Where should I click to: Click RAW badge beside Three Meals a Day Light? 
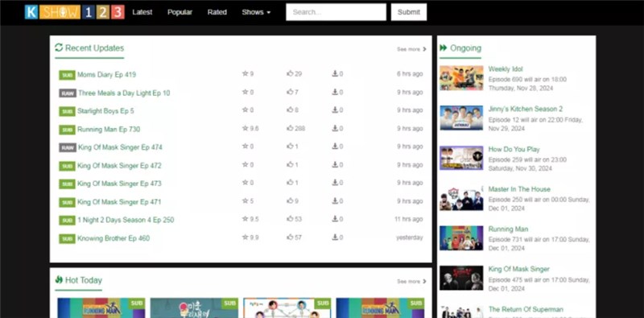[68, 93]
